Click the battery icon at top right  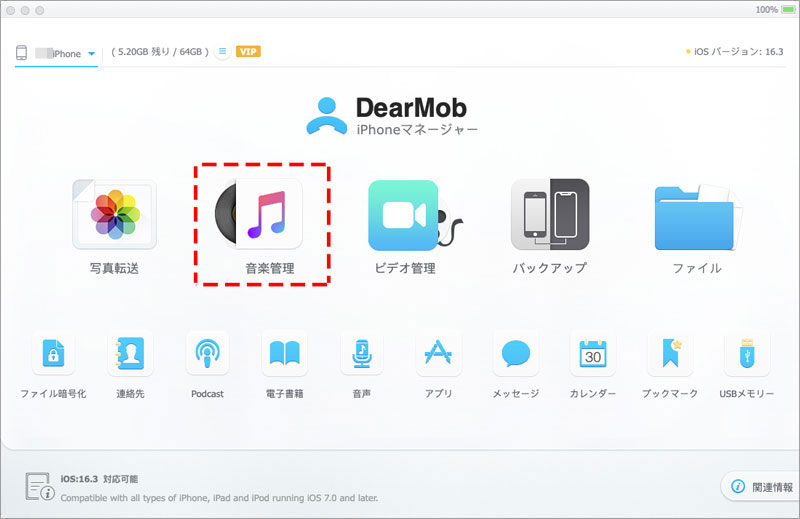(788, 10)
